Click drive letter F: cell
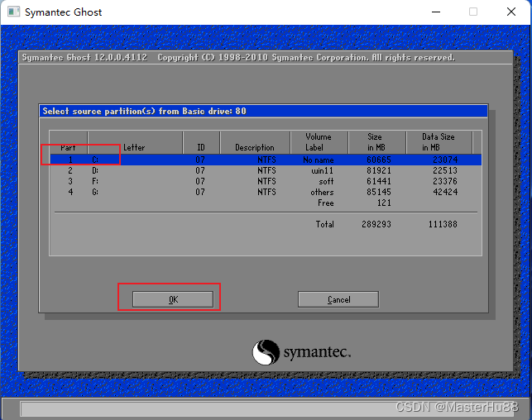 point(95,181)
